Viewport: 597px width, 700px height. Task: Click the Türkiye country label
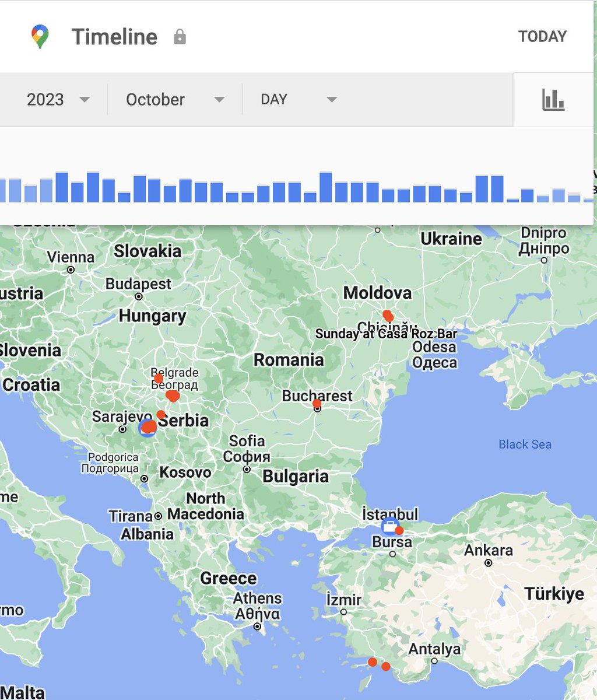554,594
